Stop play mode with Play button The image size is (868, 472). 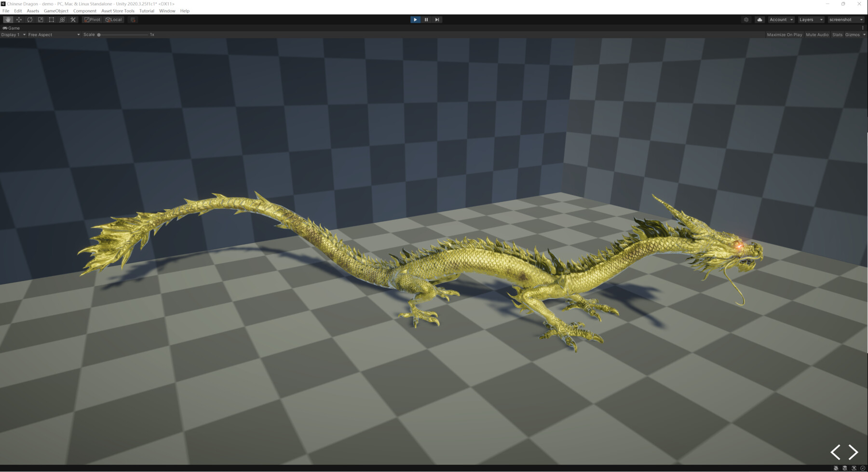(415, 20)
